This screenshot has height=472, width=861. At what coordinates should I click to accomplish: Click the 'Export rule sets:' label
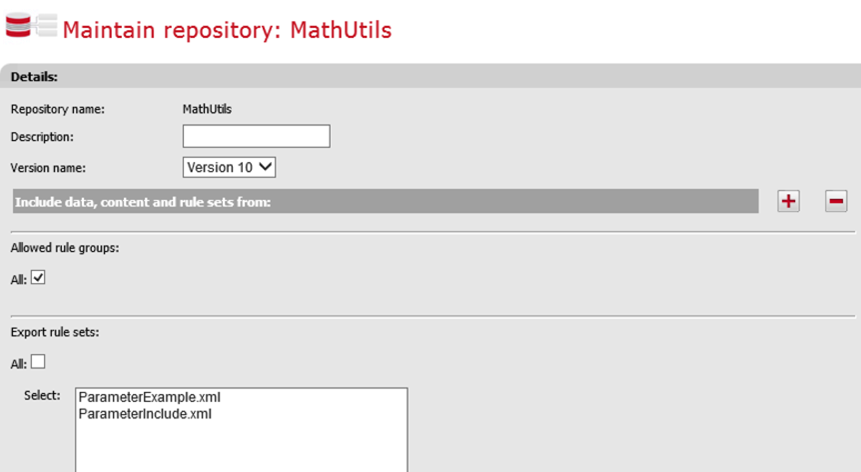point(55,331)
